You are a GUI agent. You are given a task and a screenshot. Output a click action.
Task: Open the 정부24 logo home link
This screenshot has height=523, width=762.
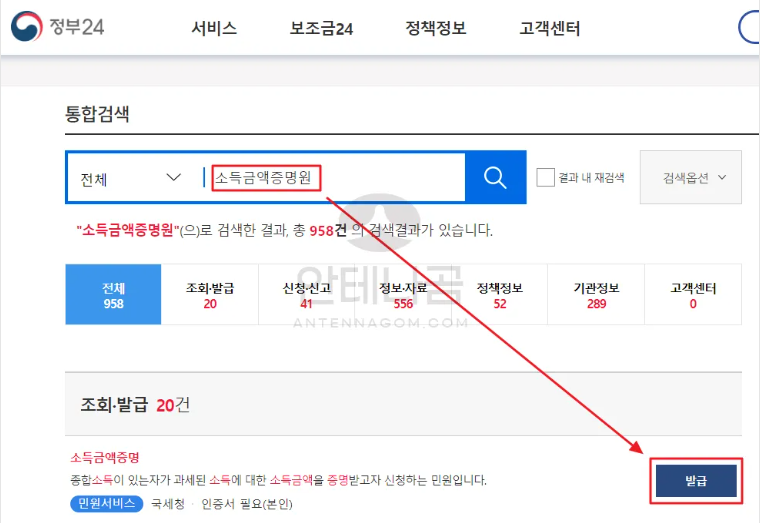coord(57,28)
